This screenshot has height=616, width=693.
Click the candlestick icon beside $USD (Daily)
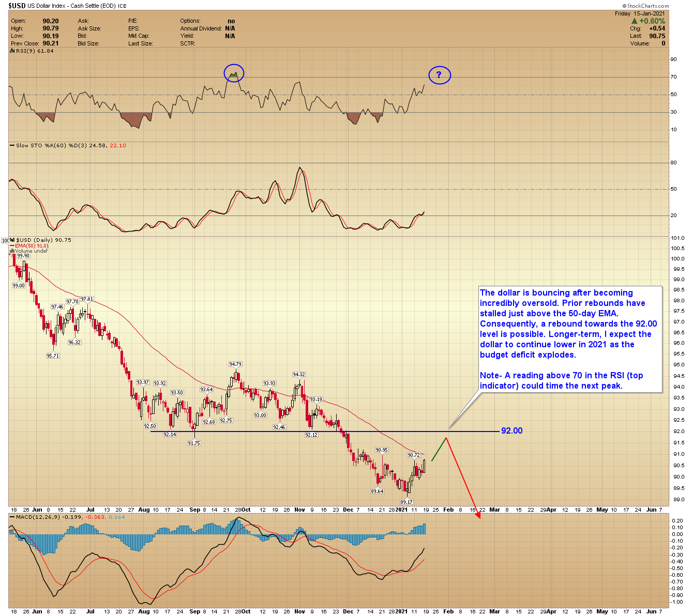(x=13, y=240)
